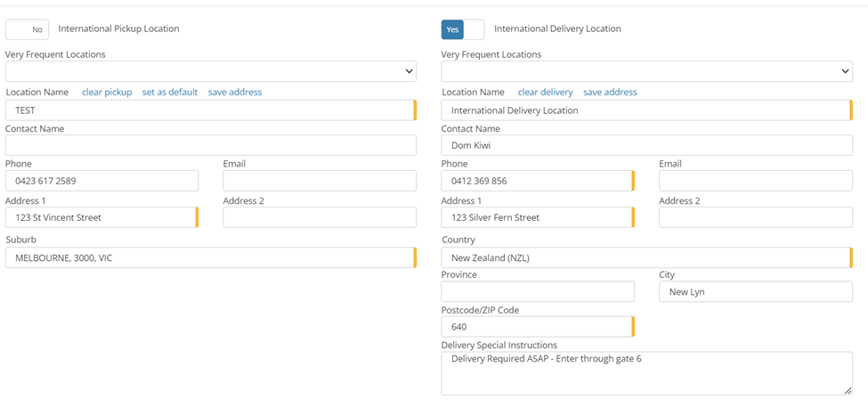Save the delivery address
868x407 pixels.
click(x=610, y=92)
